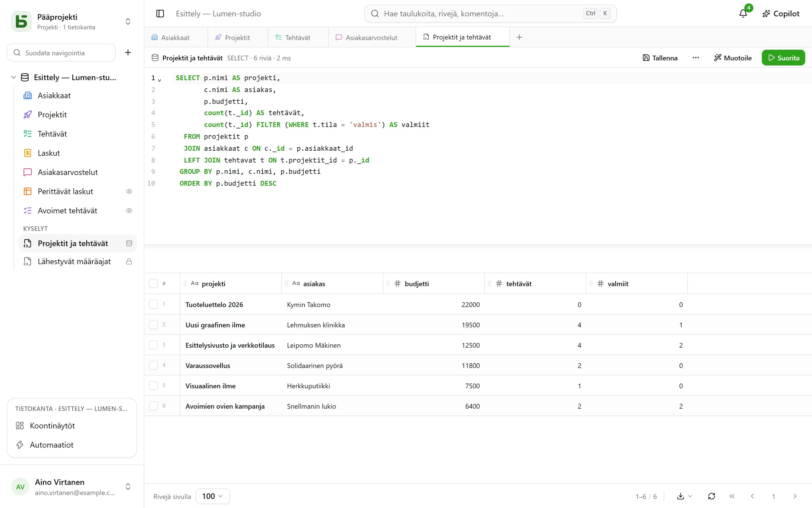Screen dimensions: 812x508
Task: Toggle the sidebar panel icon
Action: (x=160, y=14)
